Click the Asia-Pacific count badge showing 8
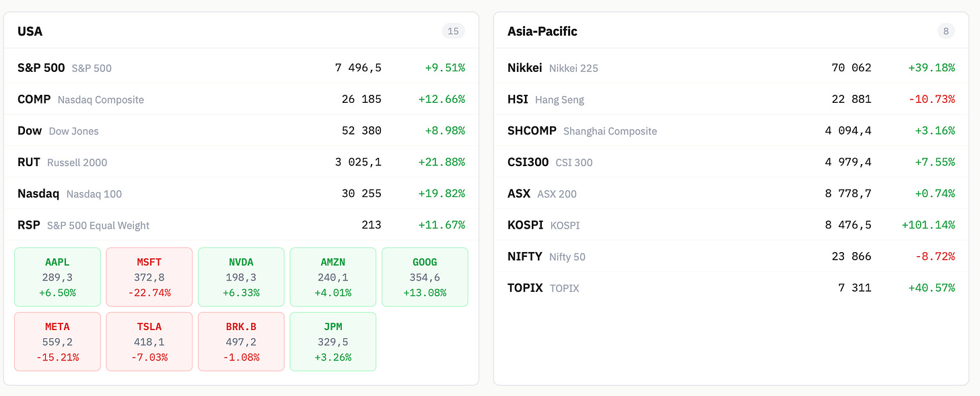Viewport: 980px width, 396px height. (946, 31)
